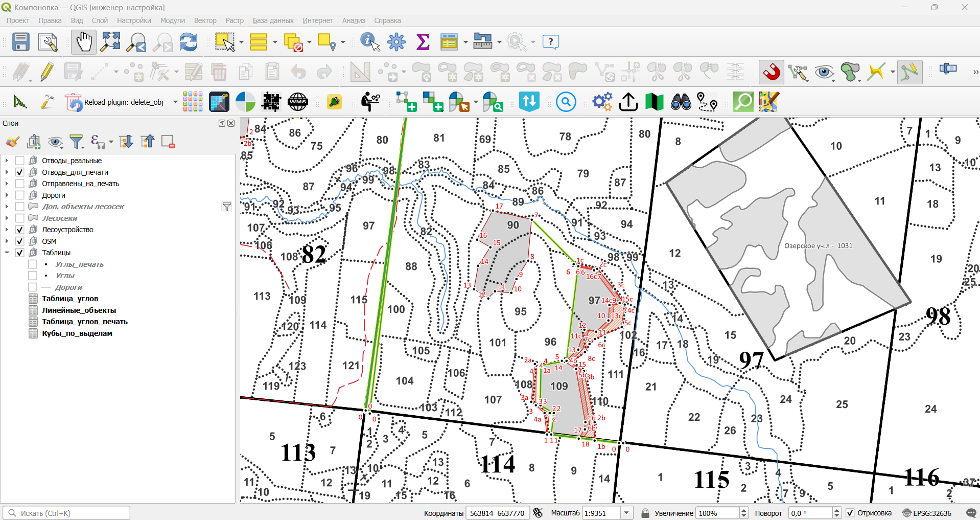This screenshot has width=980, height=520.
Task: Click the Reload plugin delete_obj button
Action: (114, 102)
